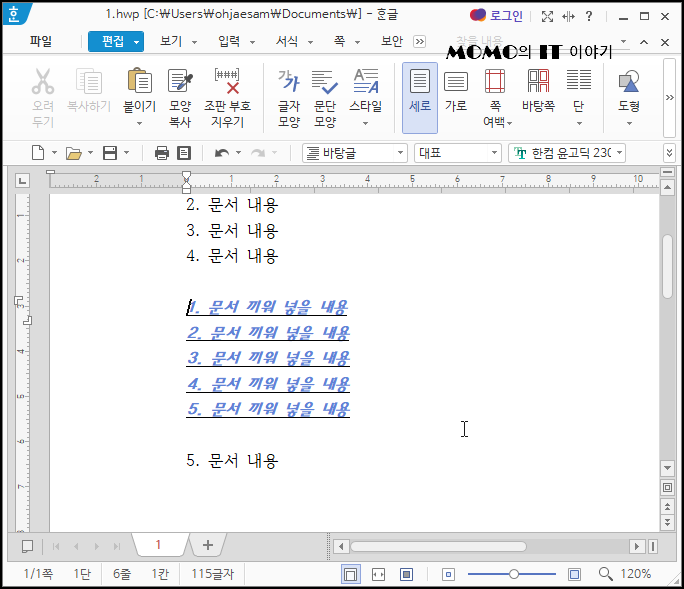Click the status bar '115글자' count
This screenshot has height=589, width=684.
pyautogui.click(x=212, y=574)
